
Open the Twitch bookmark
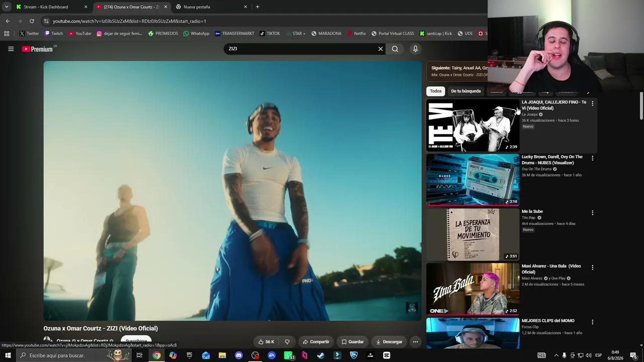tap(54, 34)
